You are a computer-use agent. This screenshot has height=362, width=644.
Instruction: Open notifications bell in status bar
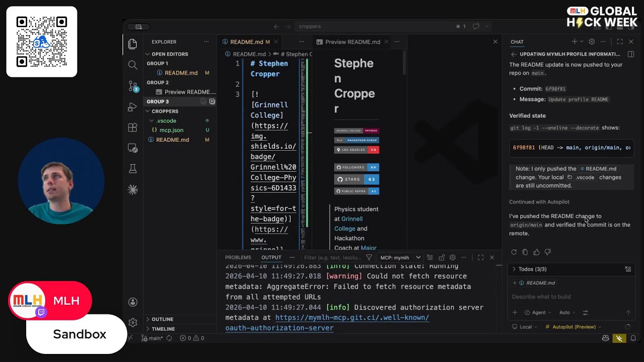tap(633, 338)
